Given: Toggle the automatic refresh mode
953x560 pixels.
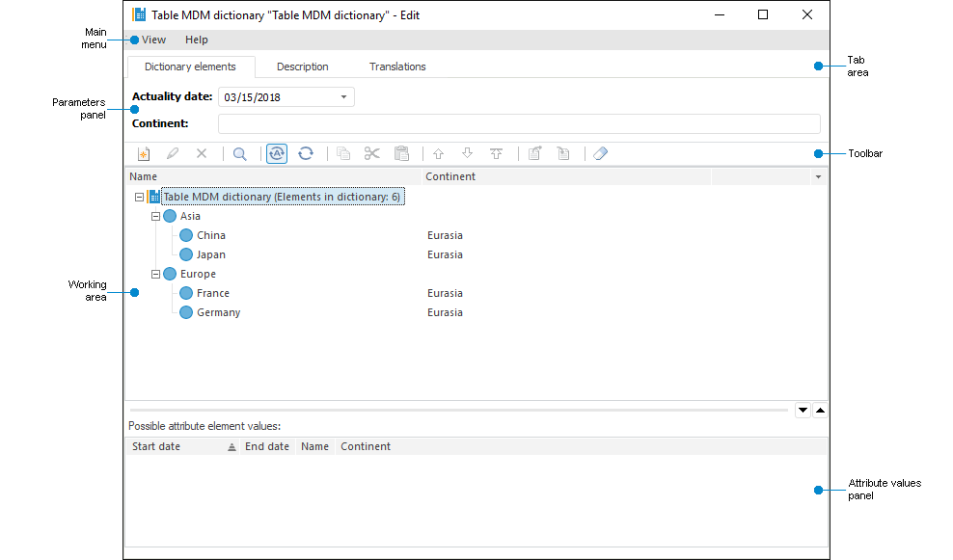Looking at the screenshot, I should (277, 153).
